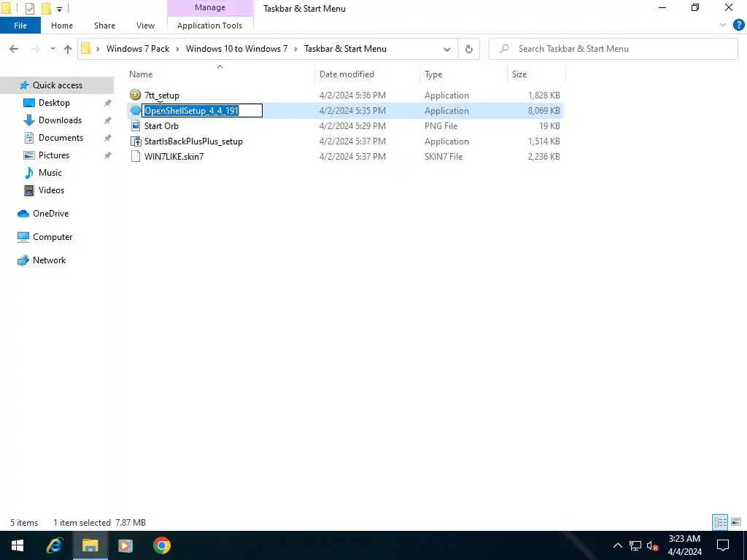
Task: Click the 2,236 KB size cell
Action: tap(543, 157)
